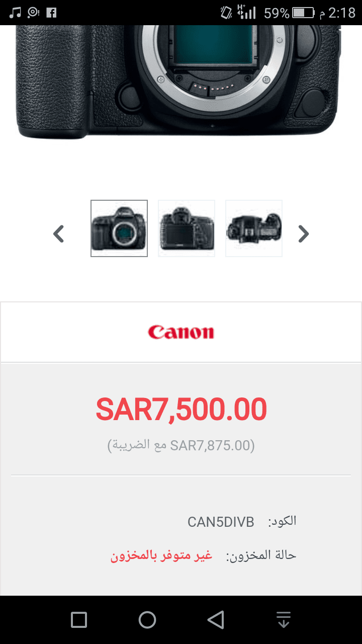Open recent apps with square button
This screenshot has height=644, width=362.
point(79,620)
